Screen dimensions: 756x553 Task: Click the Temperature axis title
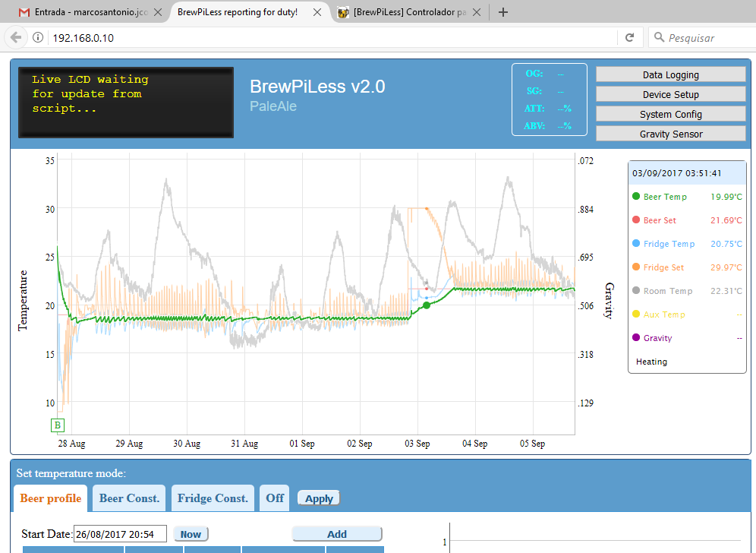click(23, 301)
